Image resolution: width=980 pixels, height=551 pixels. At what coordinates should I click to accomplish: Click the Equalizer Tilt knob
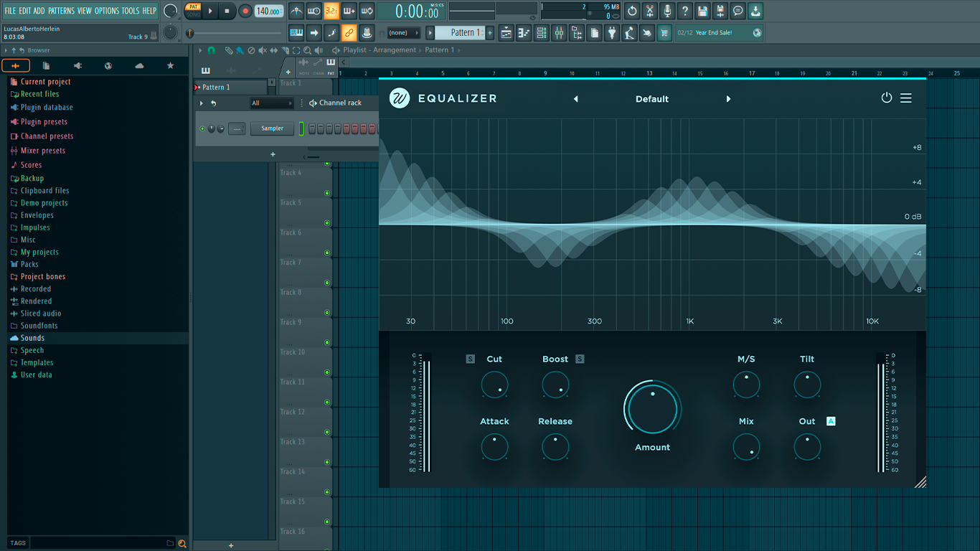tap(807, 385)
